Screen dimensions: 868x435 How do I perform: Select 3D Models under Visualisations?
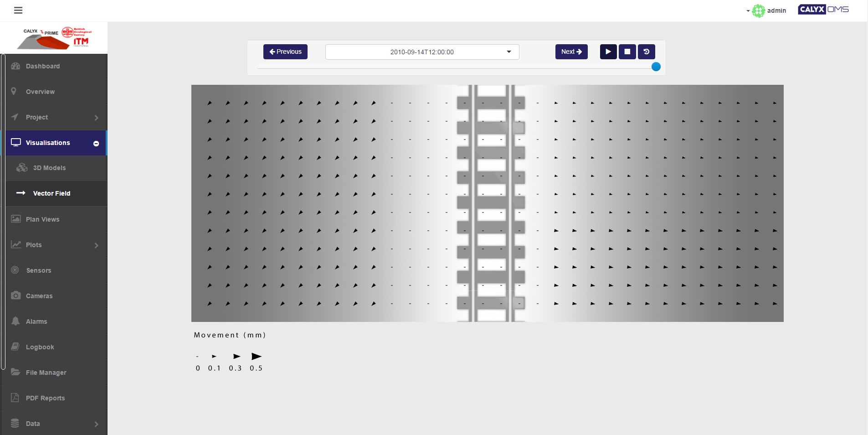click(x=49, y=168)
